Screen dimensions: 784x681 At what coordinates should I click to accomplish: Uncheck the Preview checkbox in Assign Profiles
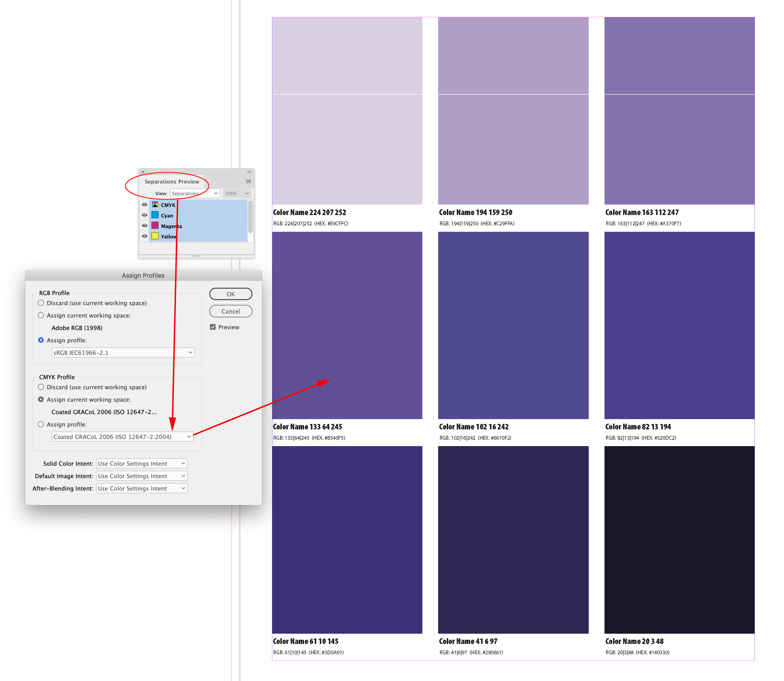(213, 327)
